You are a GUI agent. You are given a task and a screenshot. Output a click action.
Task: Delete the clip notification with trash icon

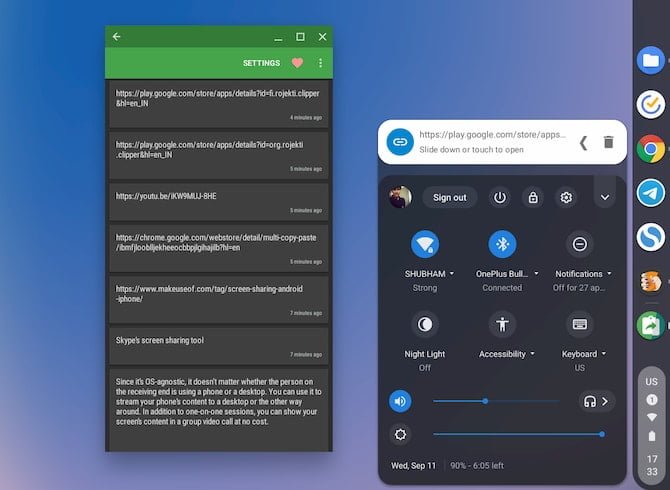click(x=608, y=142)
